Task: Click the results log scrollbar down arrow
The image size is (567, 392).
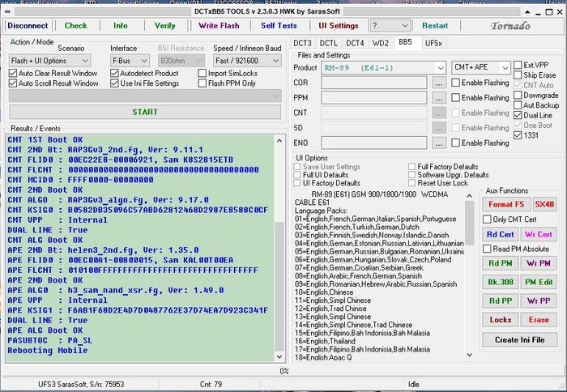Action: (x=279, y=356)
